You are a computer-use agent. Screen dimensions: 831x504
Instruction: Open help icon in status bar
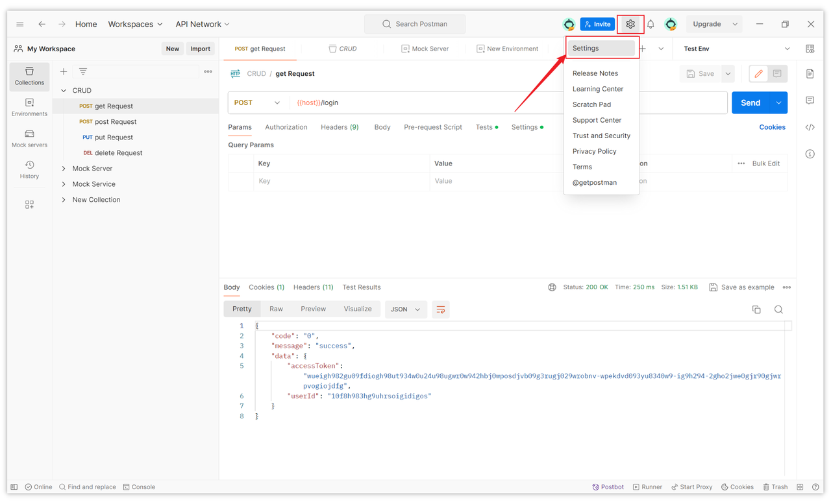tap(817, 487)
